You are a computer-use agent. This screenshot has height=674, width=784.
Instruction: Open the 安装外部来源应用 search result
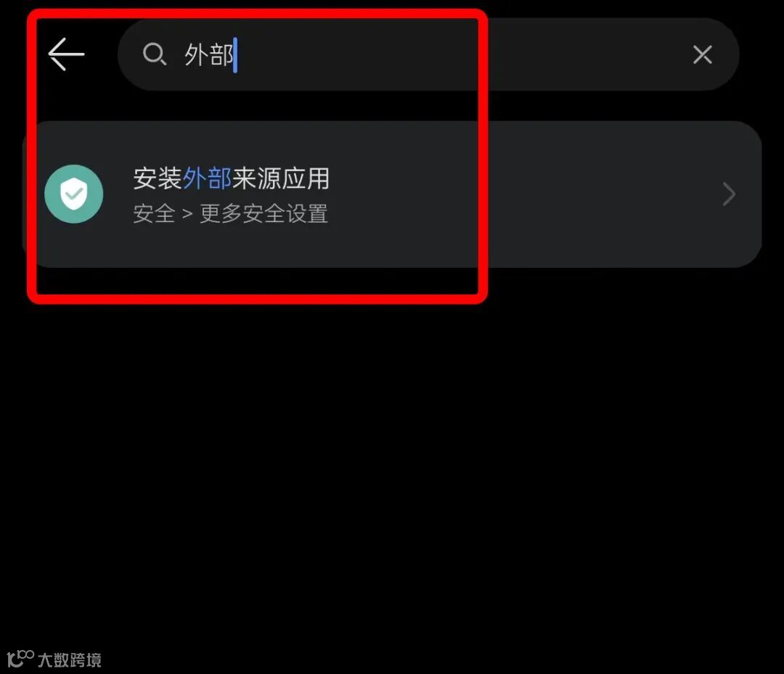point(392,194)
